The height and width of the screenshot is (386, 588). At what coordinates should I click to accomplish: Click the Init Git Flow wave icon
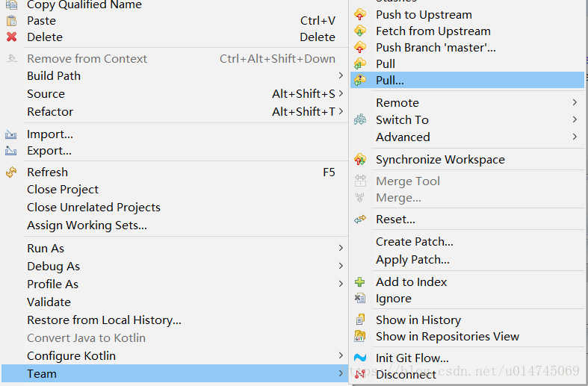point(360,358)
